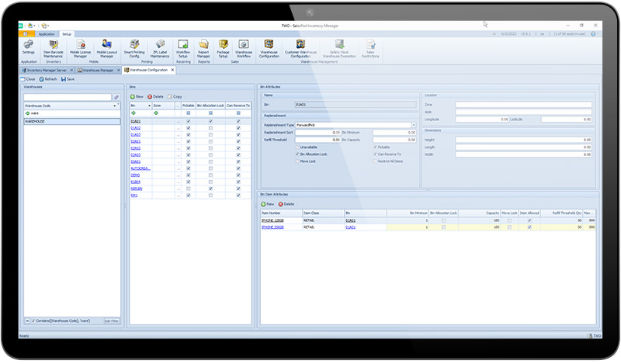Toggle Item Allowed for IPHONE 128GB row

[529, 220]
